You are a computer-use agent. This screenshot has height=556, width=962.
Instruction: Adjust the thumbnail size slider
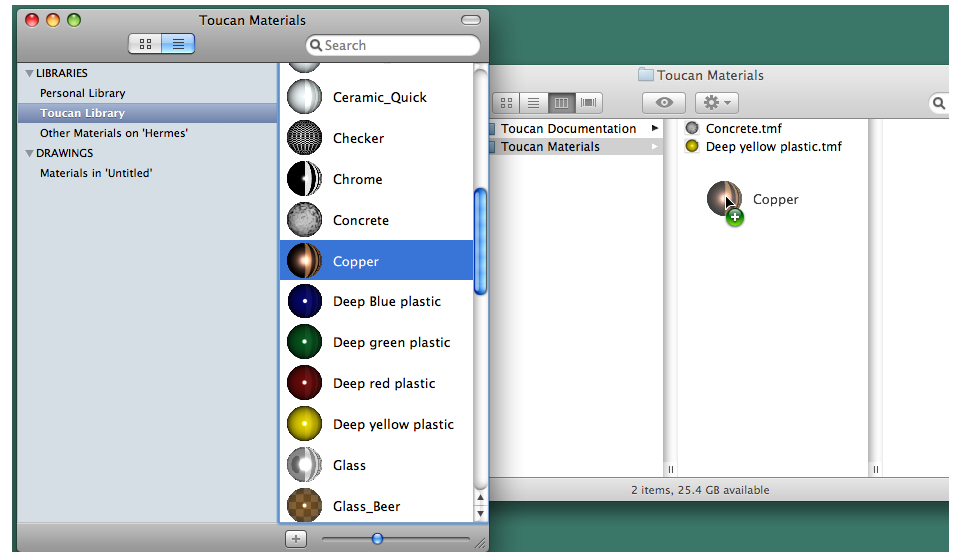377,539
